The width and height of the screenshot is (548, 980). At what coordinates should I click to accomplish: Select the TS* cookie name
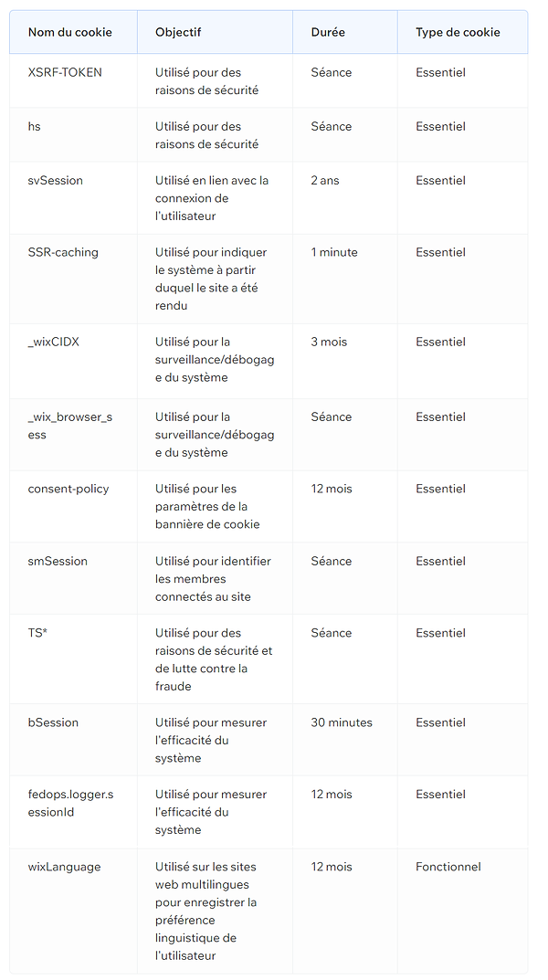coord(38,633)
